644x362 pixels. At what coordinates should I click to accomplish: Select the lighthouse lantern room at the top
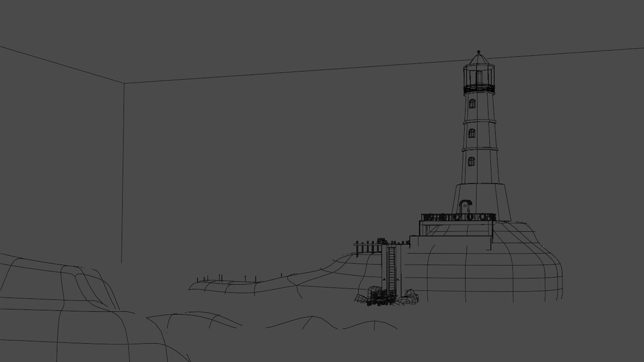point(479,75)
